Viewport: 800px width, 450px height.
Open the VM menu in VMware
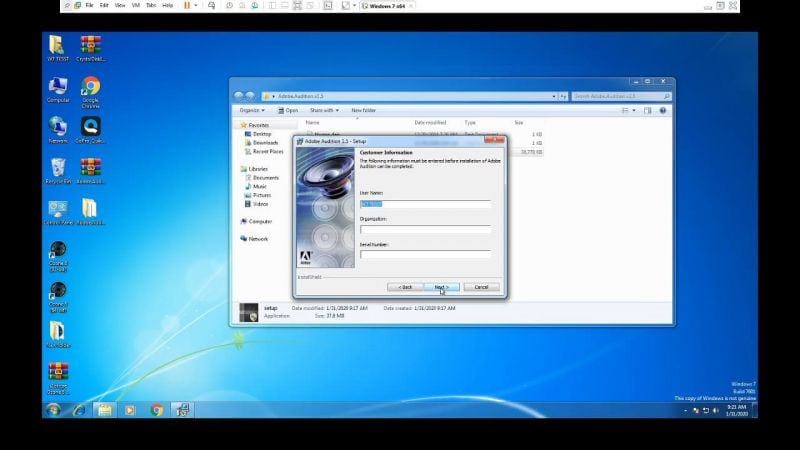135,5
